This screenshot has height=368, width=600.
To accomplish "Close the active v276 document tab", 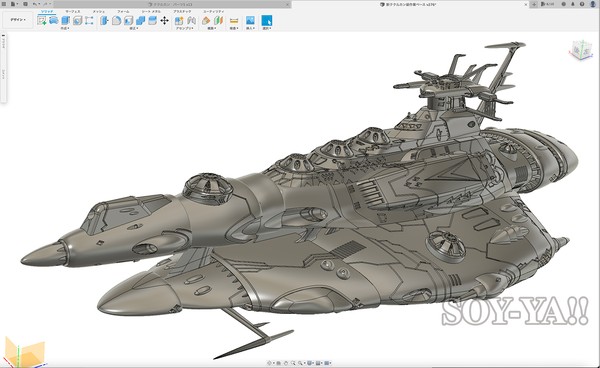I will (x=526, y=4).
